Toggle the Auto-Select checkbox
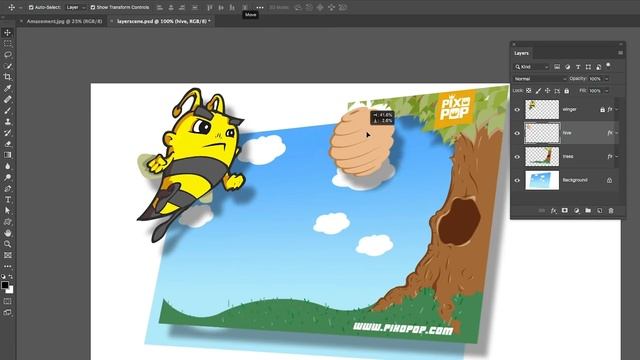 click(31, 7)
